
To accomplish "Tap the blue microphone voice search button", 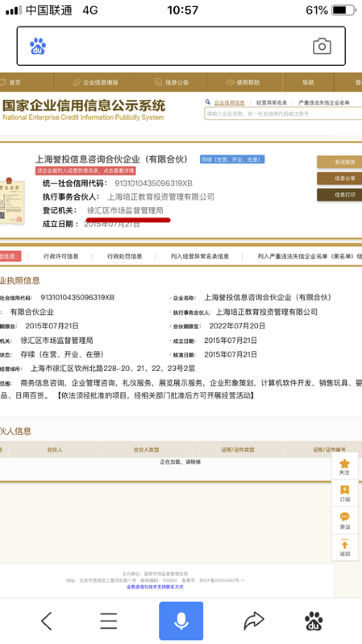I will tap(181, 621).
